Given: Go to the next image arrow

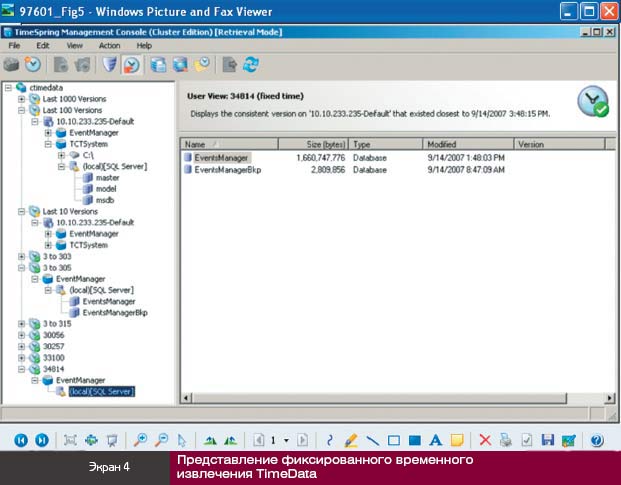Looking at the screenshot, I should 41,440.
